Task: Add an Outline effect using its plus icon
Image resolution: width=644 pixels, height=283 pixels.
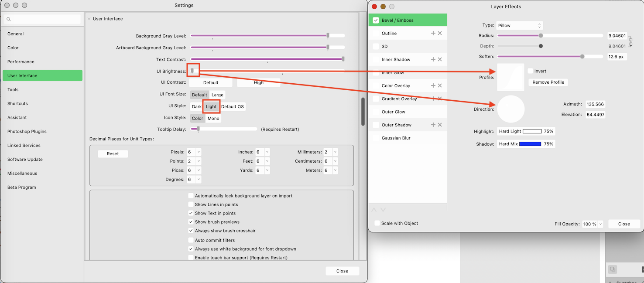Action: (x=433, y=33)
